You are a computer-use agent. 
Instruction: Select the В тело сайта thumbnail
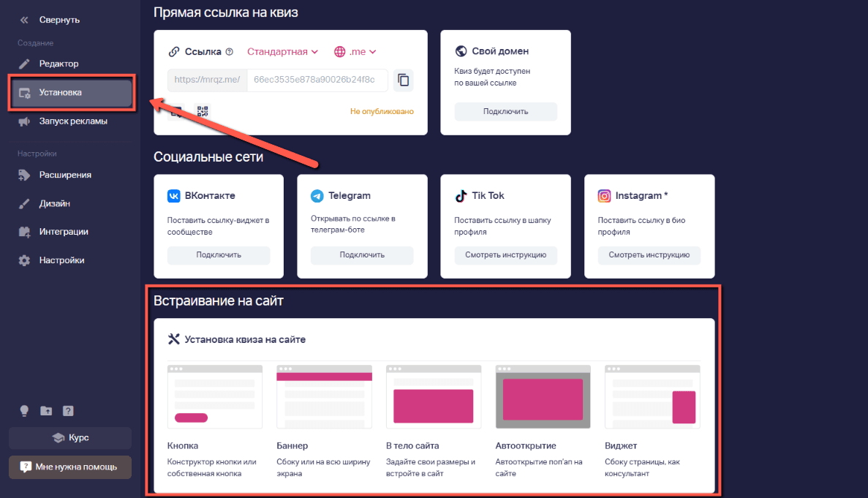(x=434, y=397)
